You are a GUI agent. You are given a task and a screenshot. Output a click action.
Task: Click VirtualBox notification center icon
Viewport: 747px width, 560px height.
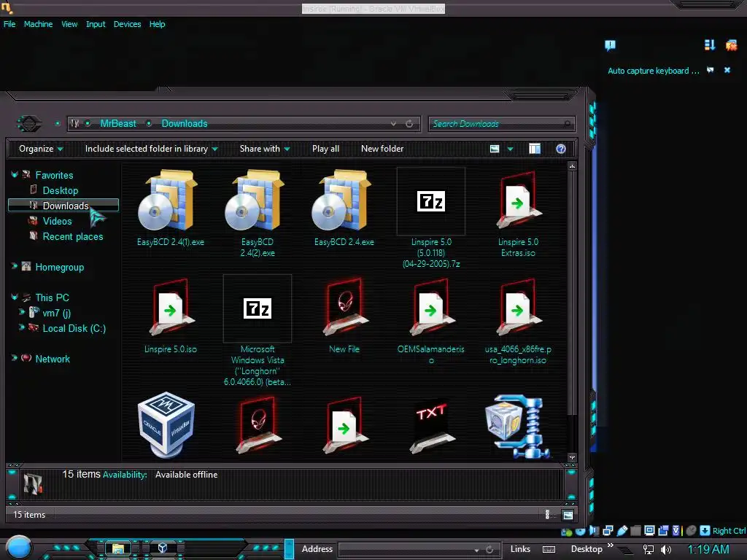point(610,45)
